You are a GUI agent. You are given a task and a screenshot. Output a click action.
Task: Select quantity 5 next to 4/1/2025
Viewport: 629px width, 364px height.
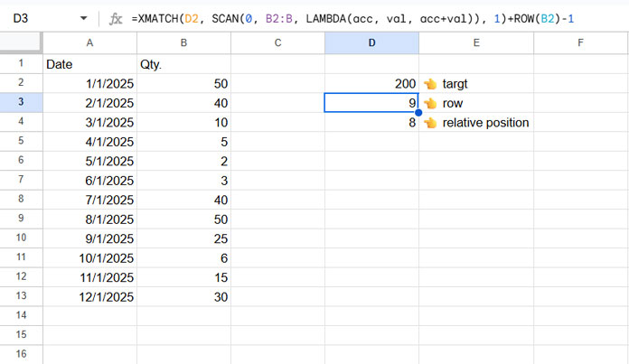click(183, 142)
